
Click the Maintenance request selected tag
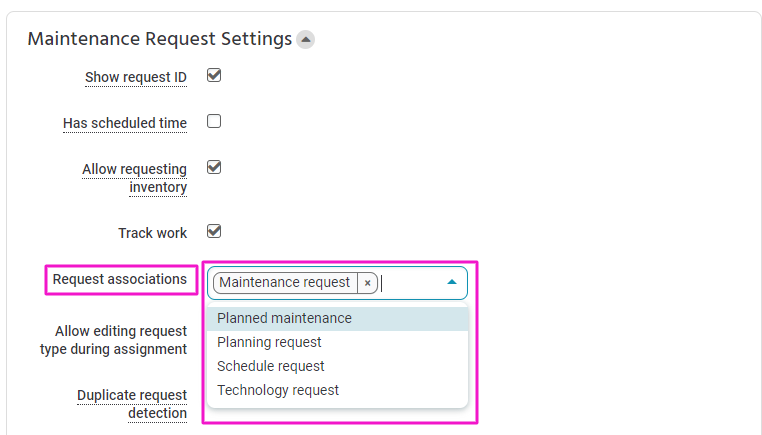click(285, 282)
